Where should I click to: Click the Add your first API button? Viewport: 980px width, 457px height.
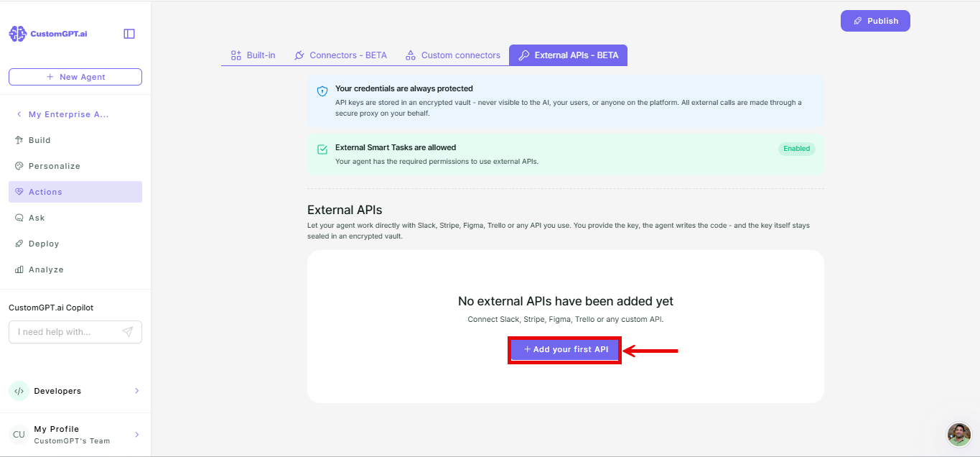[x=565, y=350]
